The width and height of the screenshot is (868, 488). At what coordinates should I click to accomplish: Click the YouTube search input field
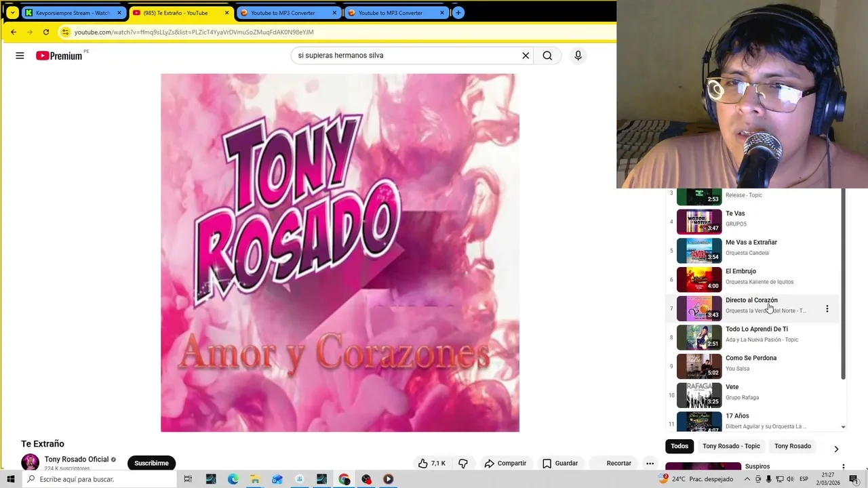click(406, 56)
